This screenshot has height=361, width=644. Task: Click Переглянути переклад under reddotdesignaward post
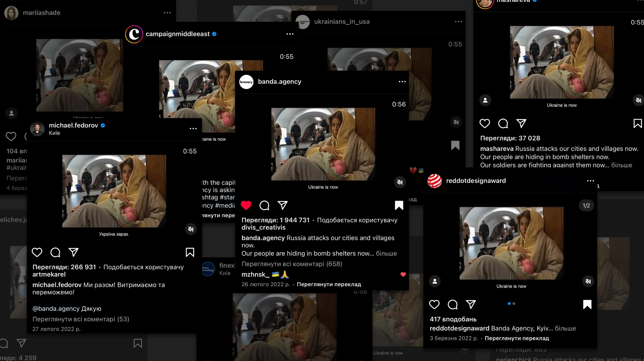point(517,338)
